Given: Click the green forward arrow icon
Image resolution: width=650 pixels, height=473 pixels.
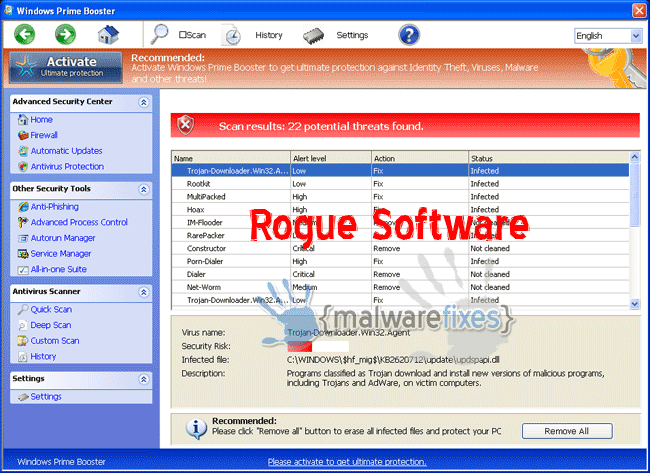Looking at the screenshot, I should (65, 34).
